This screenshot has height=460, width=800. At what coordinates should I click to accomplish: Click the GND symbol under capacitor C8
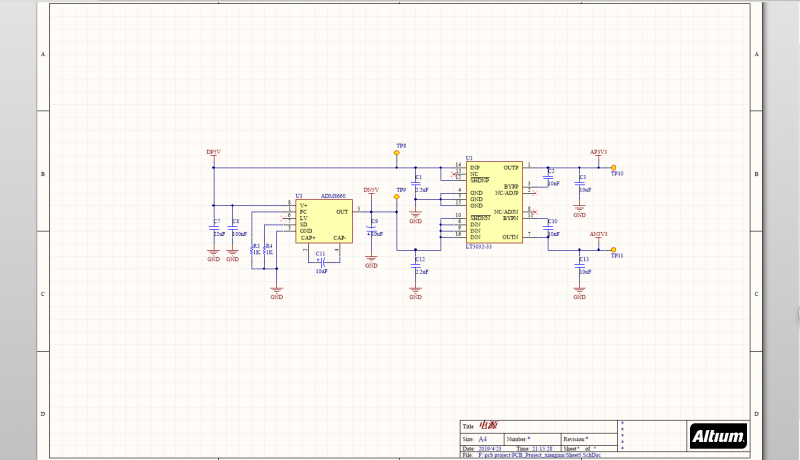232,256
